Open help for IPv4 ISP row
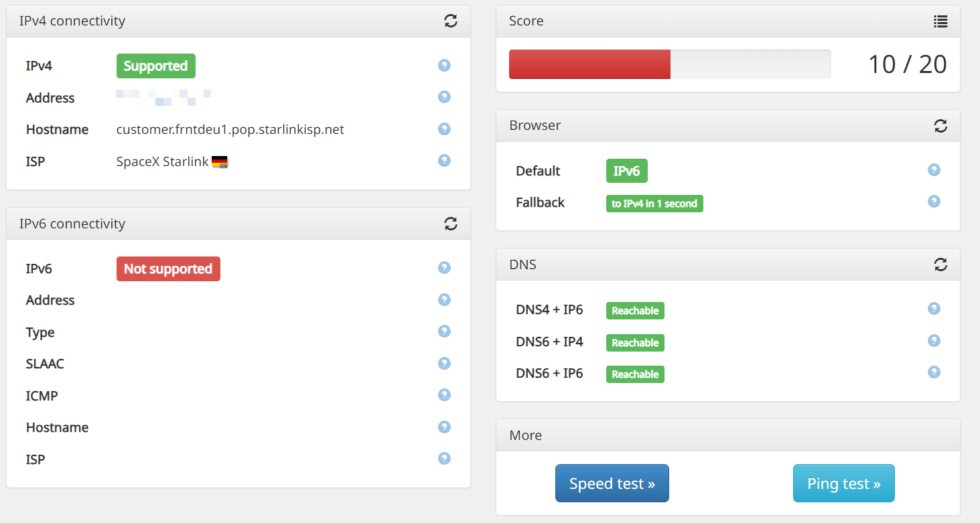 [444, 160]
